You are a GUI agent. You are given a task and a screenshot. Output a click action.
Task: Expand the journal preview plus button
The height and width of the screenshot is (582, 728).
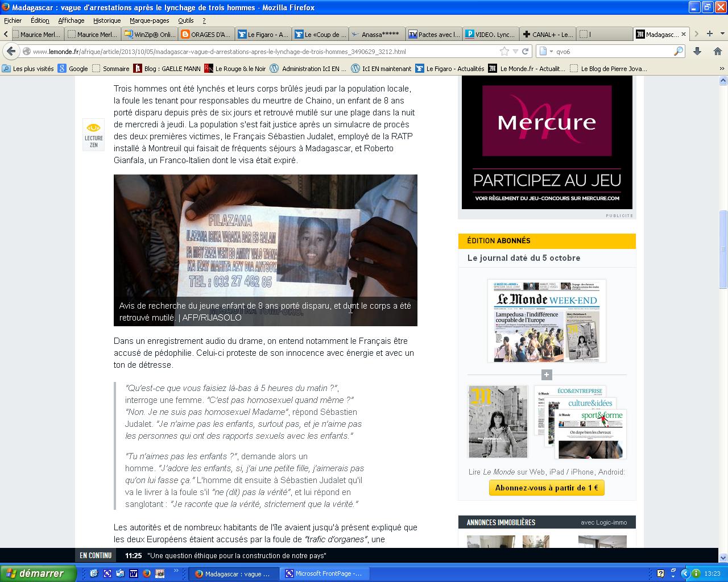pyautogui.click(x=547, y=375)
